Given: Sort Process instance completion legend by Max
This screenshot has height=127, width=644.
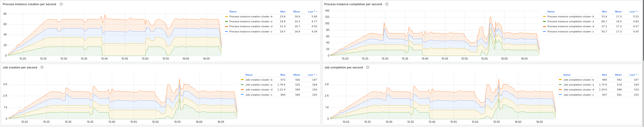Looking at the screenshot, I should [604, 12].
